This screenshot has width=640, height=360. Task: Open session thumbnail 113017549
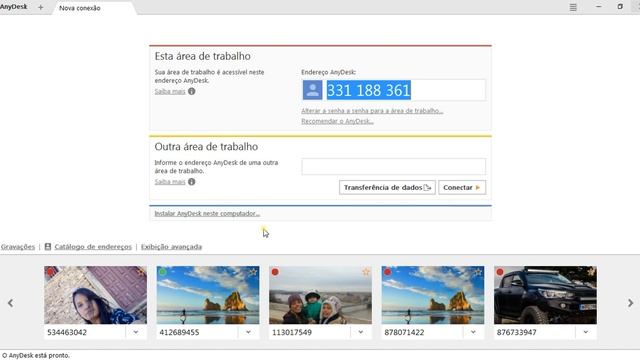click(320, 295)
